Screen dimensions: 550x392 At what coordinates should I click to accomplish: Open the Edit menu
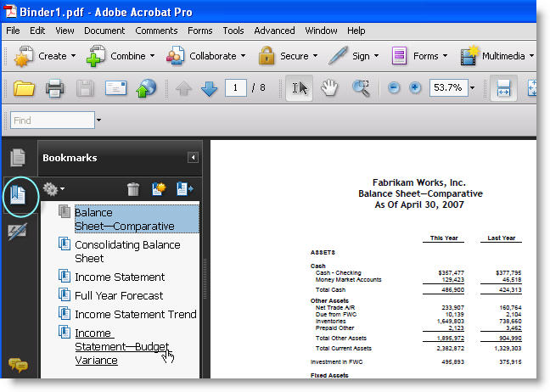pyautogui.click(x=37, y=31)
